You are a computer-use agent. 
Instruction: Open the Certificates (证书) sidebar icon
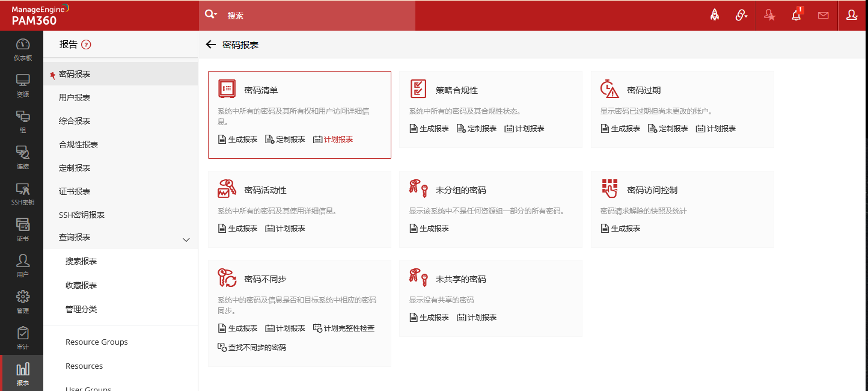pyautogui.click(x=22, y=230)
